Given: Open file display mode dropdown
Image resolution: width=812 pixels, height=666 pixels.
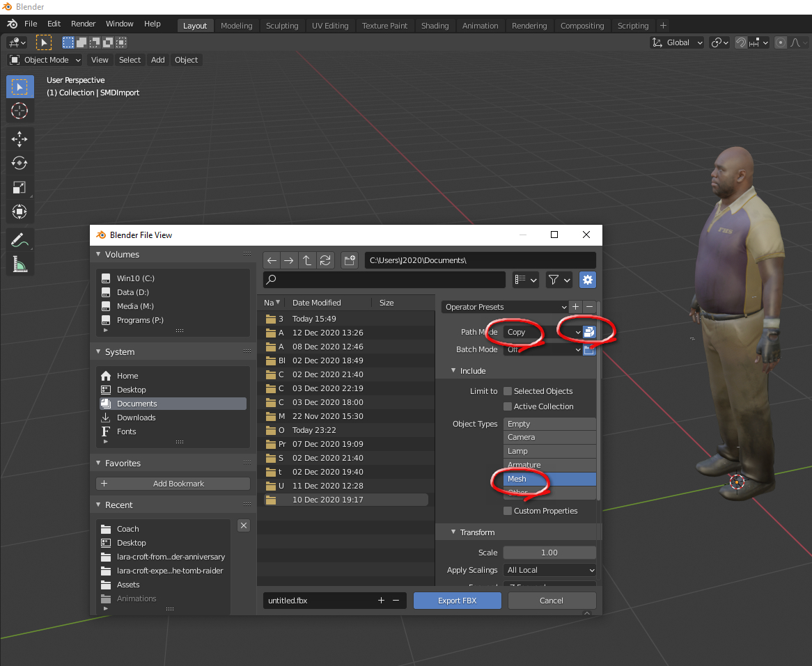Looking at the screenshot, I should pyautogui.click(x=526, y=280).
